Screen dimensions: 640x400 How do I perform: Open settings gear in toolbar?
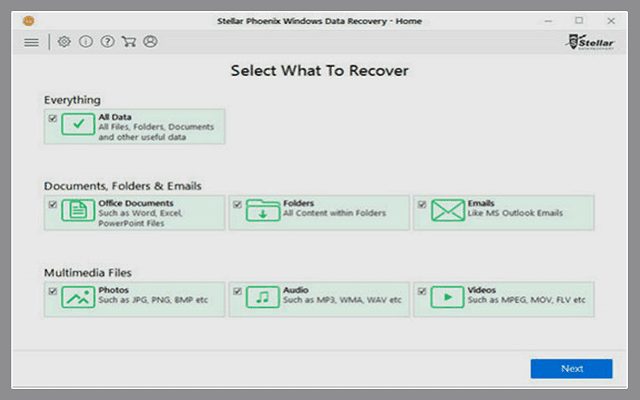(x=64, y=42)
